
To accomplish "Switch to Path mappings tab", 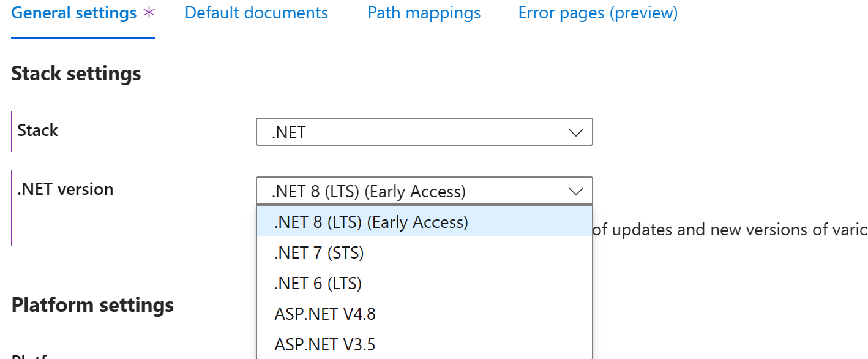I will coord(424,13).
